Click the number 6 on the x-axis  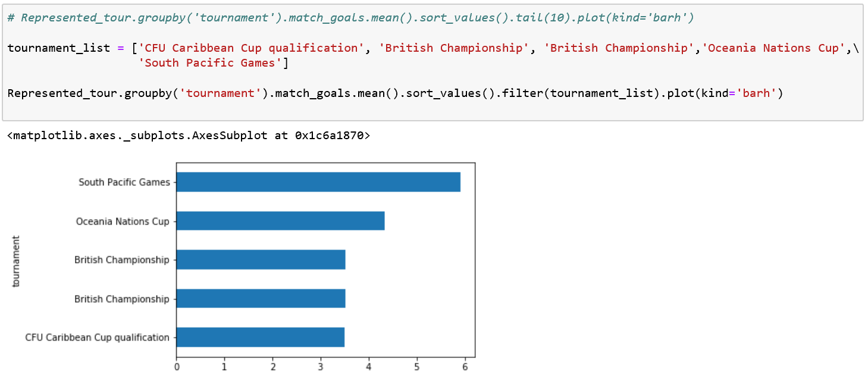(464, 368)
